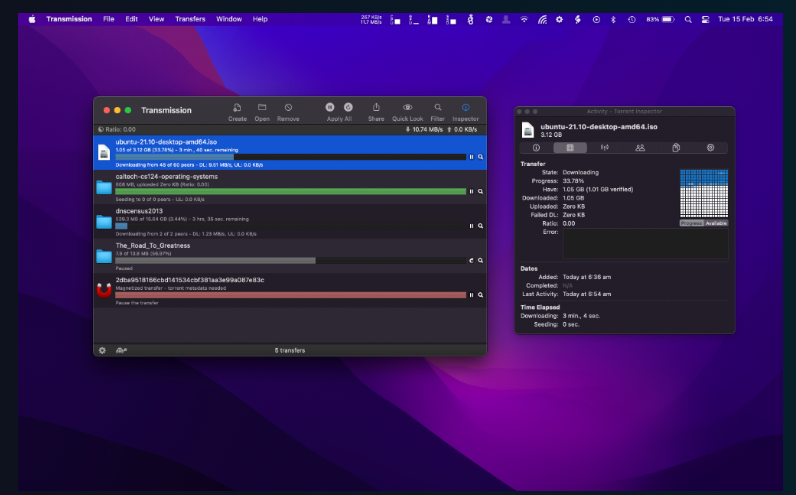Pause the ubuntu-21.10 download

[471, 157]
